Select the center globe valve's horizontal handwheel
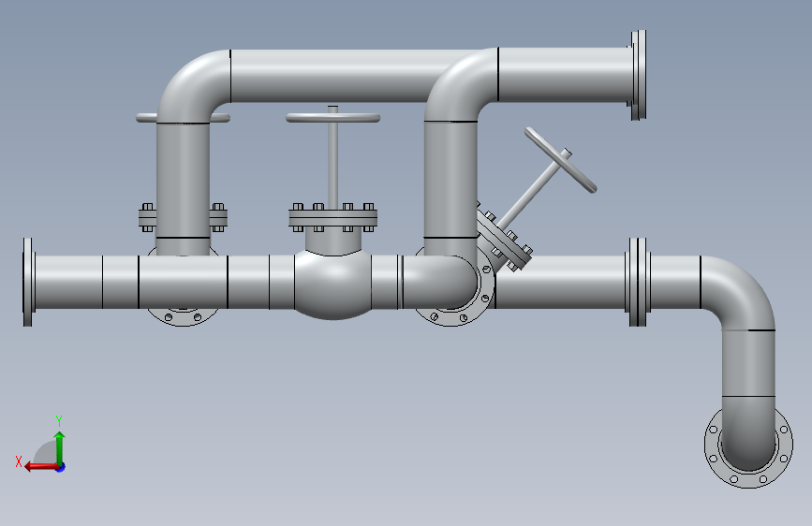Image resolution: width=812 pixels, height=526 pixels. pos(333,118)
